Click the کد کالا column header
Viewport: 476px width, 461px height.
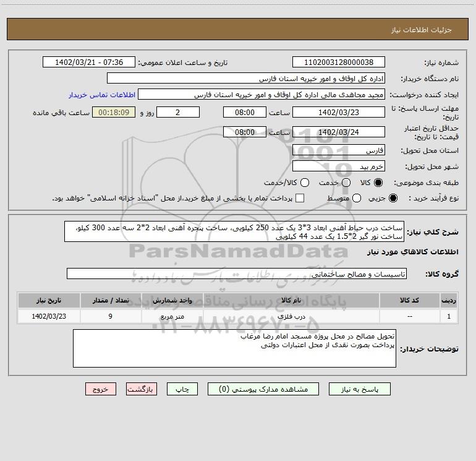[409, 300]
